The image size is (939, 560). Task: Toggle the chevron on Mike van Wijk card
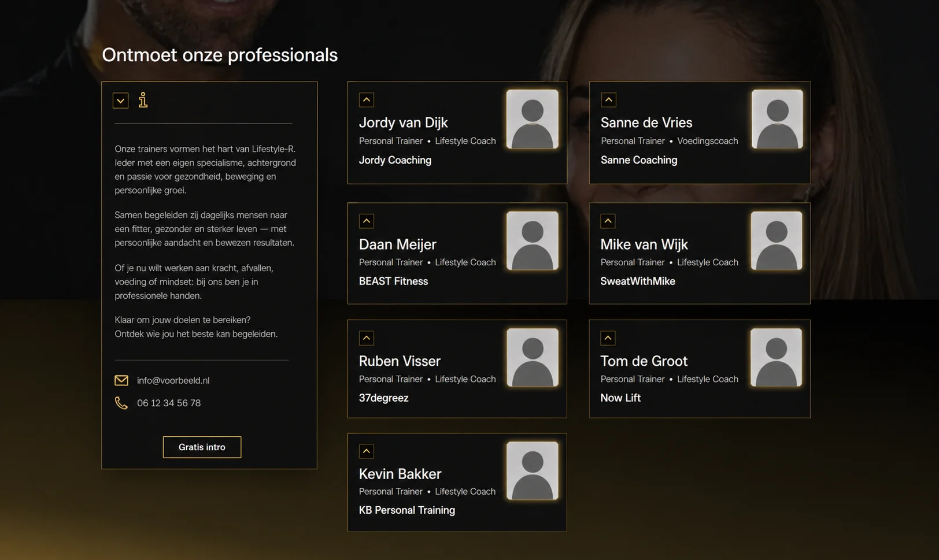tap(608, 221)
